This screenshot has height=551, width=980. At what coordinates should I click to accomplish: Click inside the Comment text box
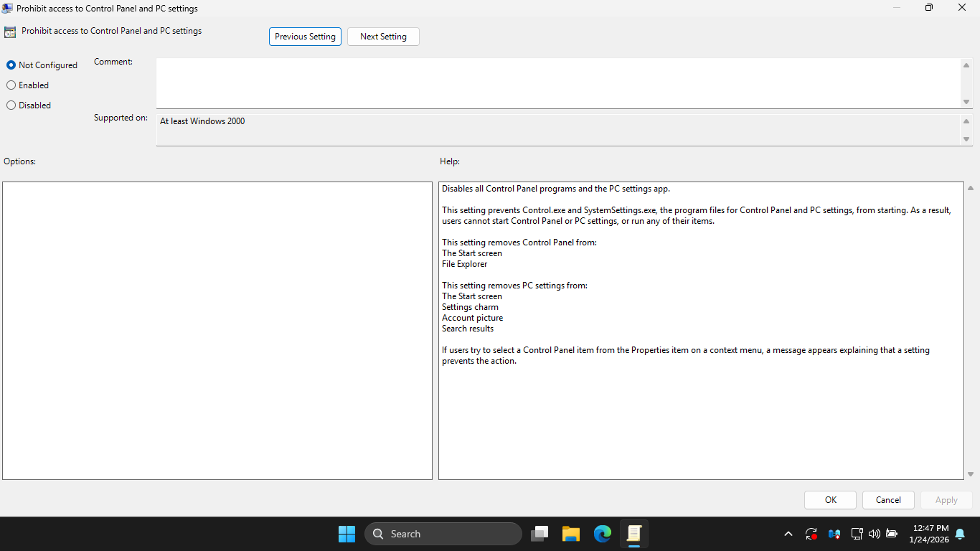coord(558,83)
